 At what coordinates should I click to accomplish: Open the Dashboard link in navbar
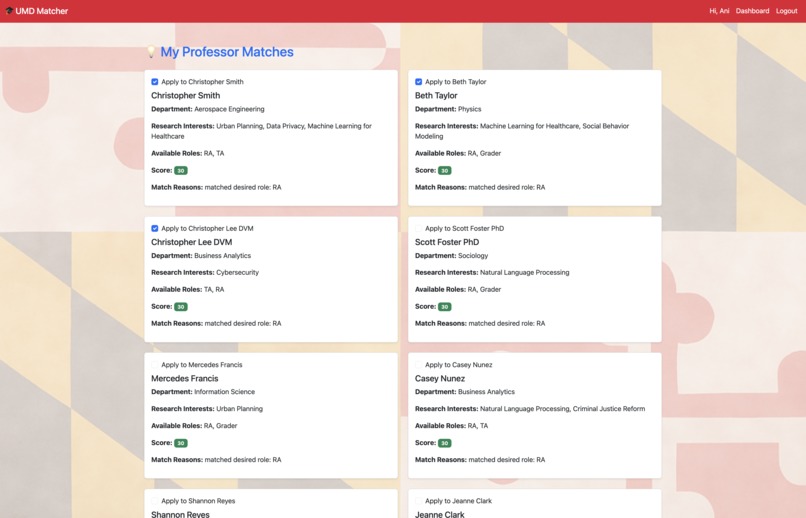(x=752, y=11)
